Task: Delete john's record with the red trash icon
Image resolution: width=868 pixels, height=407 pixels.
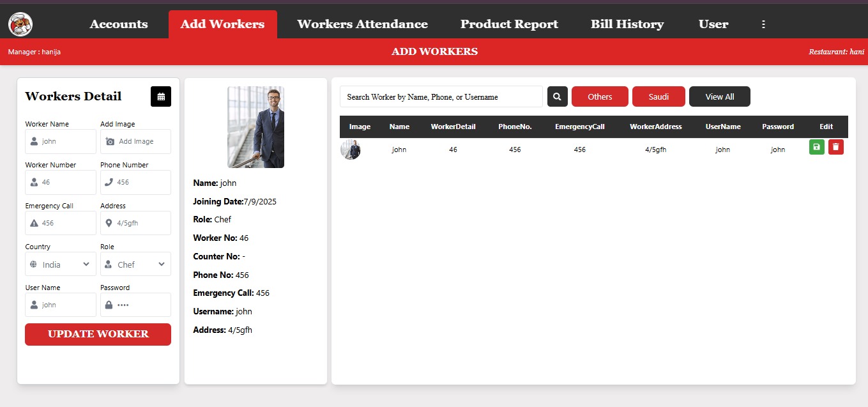Action: point(836,147)
